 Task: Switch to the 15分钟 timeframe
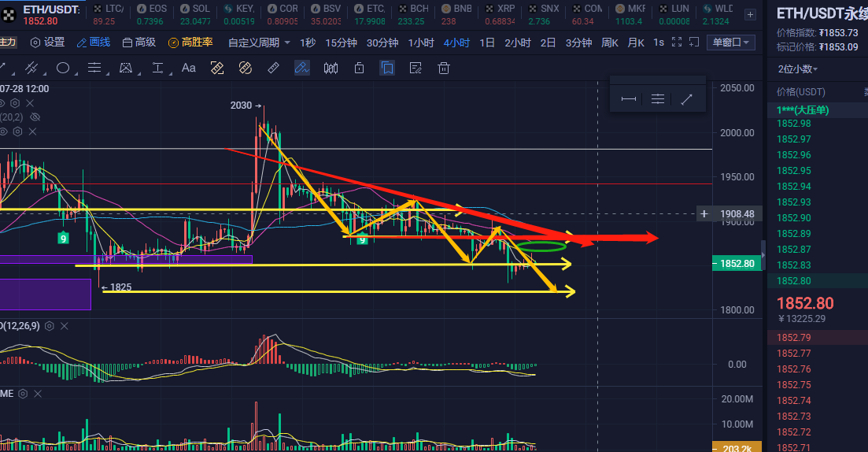coord(341,42)
